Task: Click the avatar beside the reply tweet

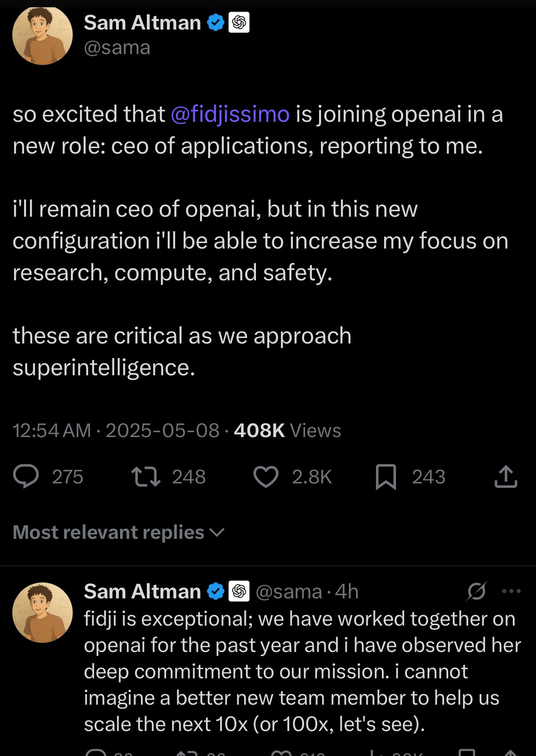Action: tap(42, 612)
